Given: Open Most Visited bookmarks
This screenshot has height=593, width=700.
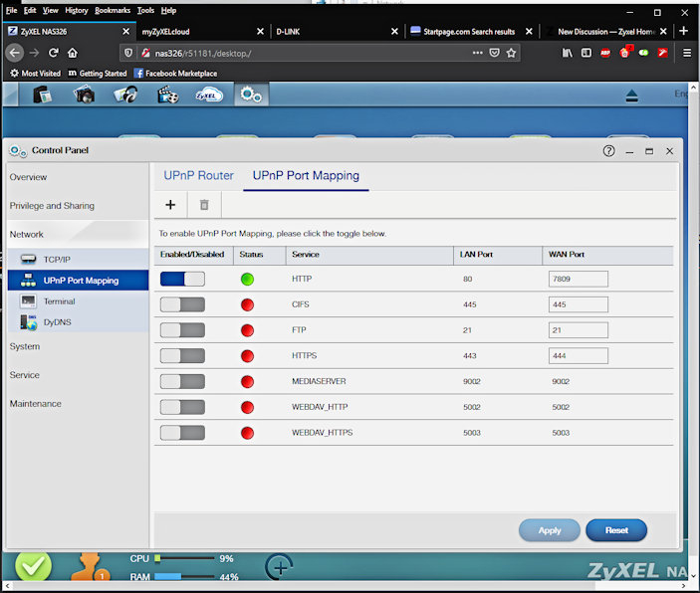Looking at the screenshot, I should [x=35, y=74].
